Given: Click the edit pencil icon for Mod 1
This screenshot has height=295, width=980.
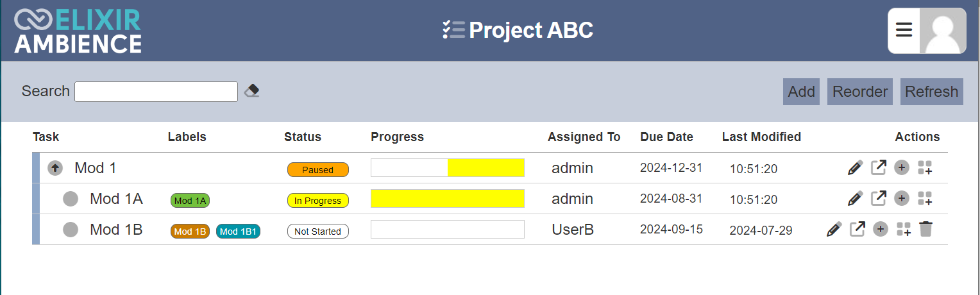Looking at the screenshot, I should [855, 168].
